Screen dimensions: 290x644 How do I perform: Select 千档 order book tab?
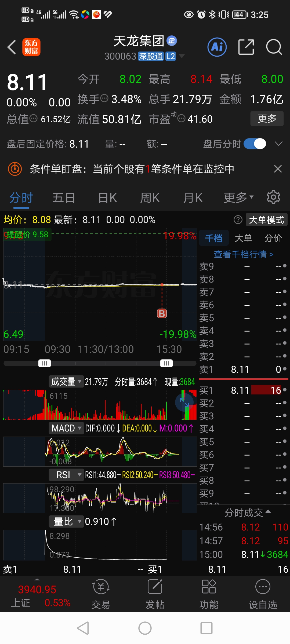click(x=214, y=238)
